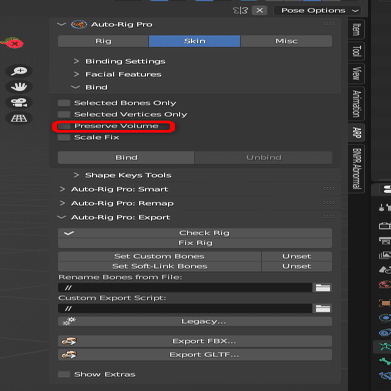
Task: Click Export FBX... button
Action: click(195, 341)
